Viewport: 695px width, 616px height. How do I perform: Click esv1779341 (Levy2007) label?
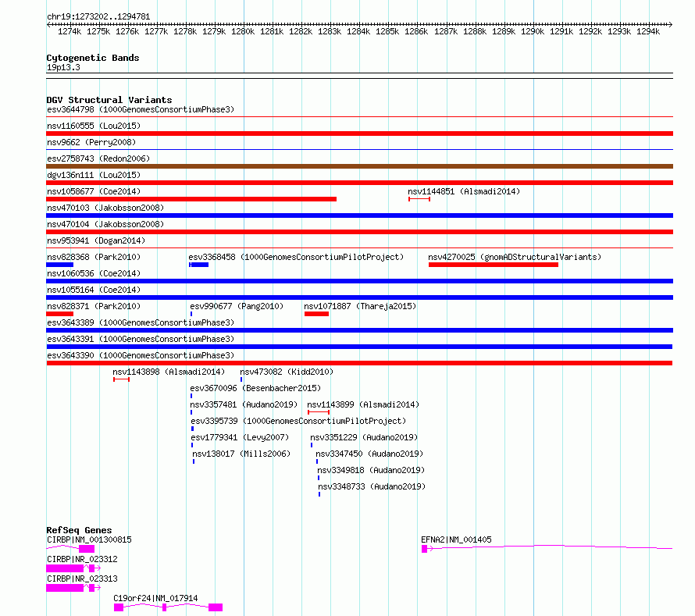240,437
